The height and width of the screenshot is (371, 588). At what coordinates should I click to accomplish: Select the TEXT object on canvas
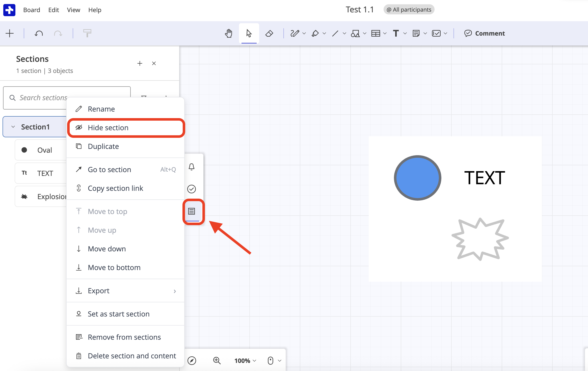[x=485, y=178]
